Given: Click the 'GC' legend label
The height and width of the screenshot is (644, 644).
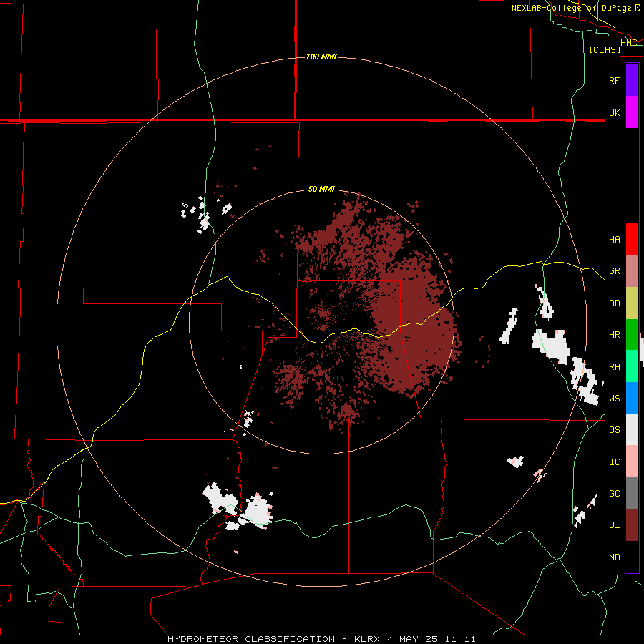Looking at the screenshot, I should click(x=614, y=493).
